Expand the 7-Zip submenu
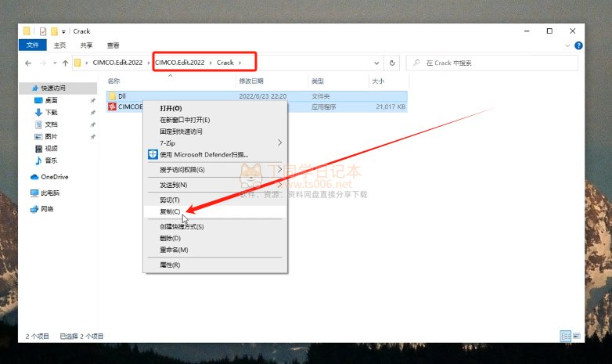The width and height of the screenshot is (612, 364). coord(214,143)
